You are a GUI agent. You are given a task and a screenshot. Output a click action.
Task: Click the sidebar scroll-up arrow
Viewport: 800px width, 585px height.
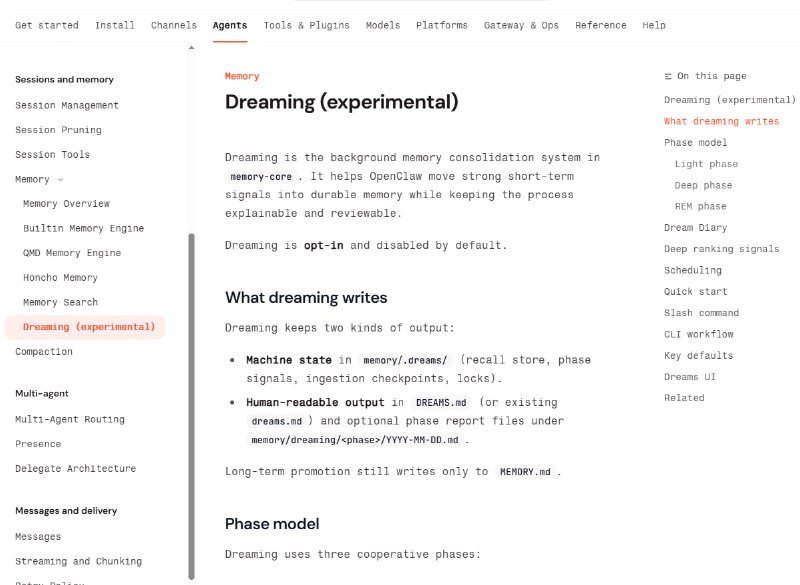(191, 47)
